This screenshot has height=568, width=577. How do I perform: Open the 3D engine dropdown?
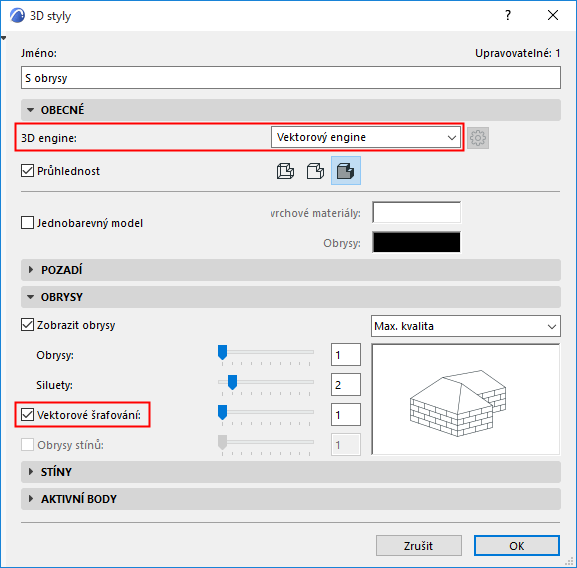[366, 137]
